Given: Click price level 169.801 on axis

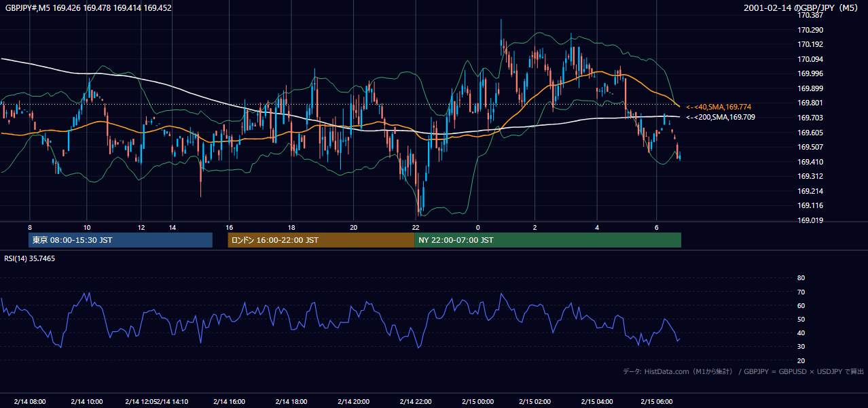Looking at the screenshot, I should (x=810, y=103).
